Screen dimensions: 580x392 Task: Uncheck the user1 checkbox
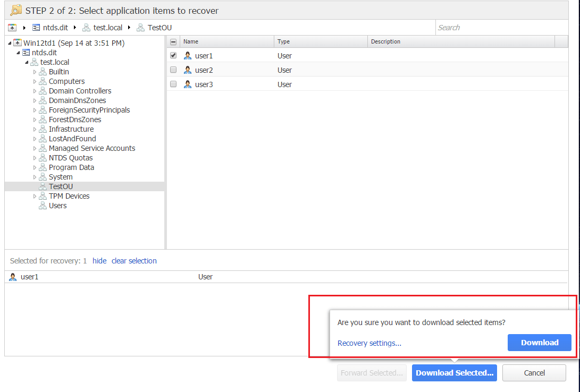[173, 55]
